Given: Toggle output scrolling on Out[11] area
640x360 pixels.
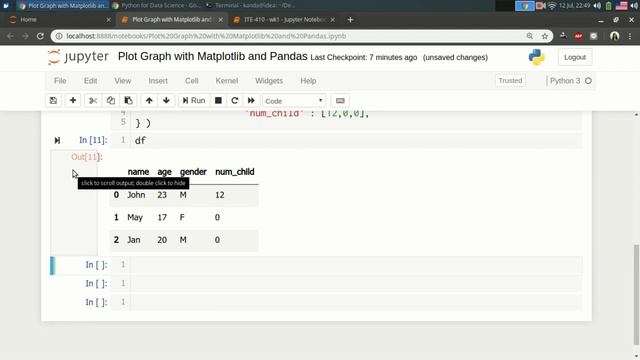Looking at the screenshot, I should [74, 203].
